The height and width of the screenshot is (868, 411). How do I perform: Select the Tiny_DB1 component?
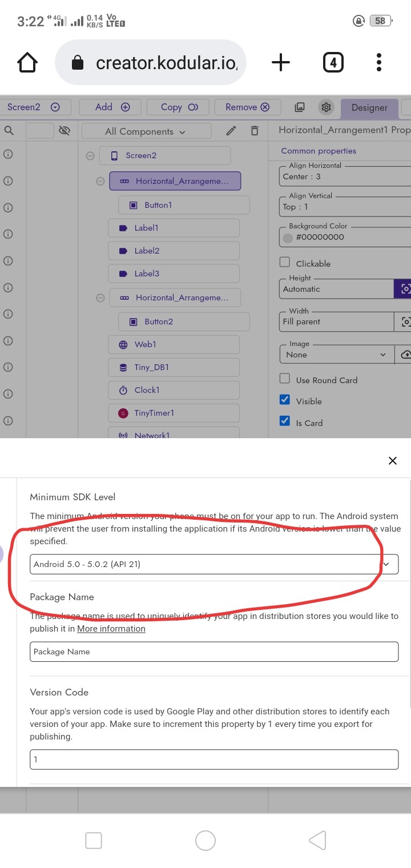pyautogui.click(x=174, y=367)
